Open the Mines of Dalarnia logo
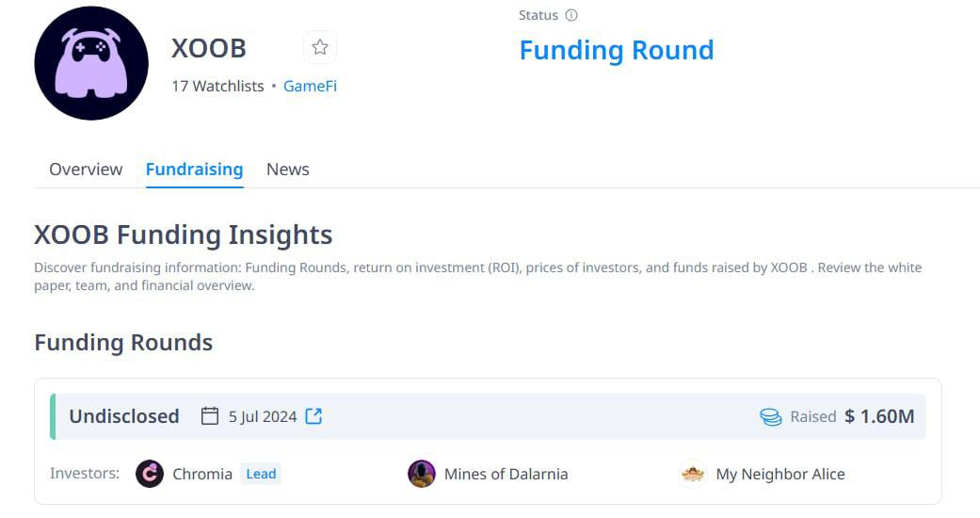 pyautogui.click(x=421, y=474)
